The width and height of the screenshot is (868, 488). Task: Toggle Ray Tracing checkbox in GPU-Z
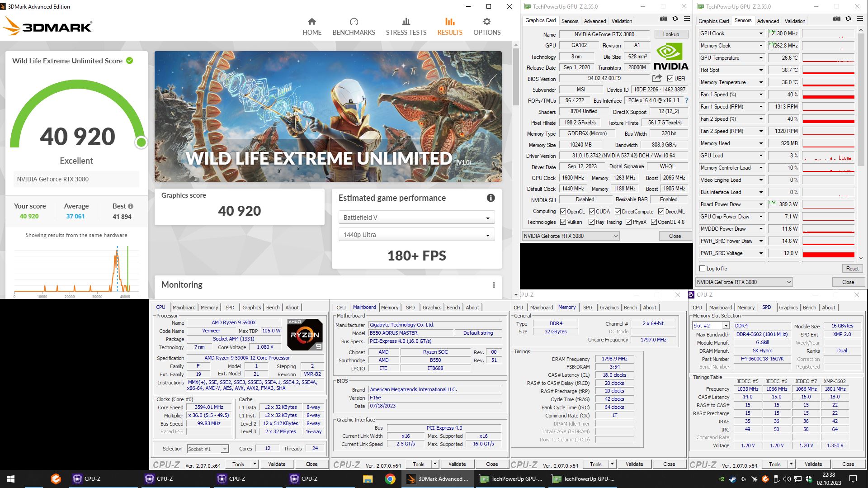[591, 222]
